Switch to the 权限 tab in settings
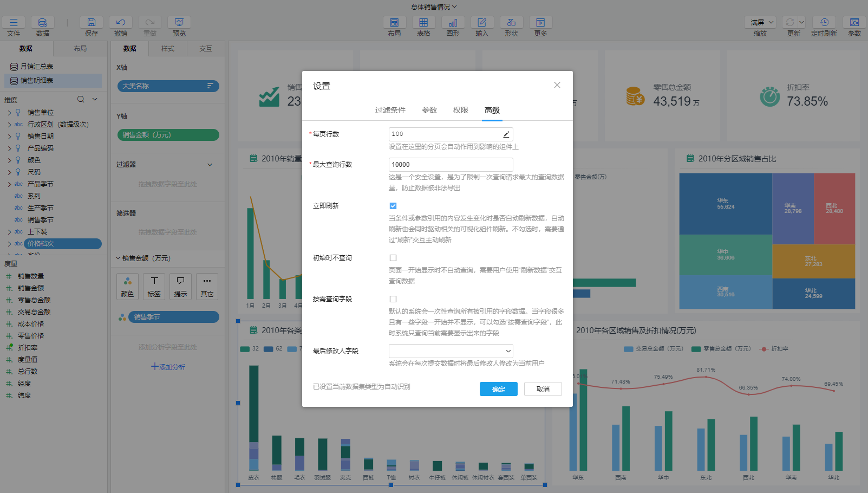 point(460,110)
